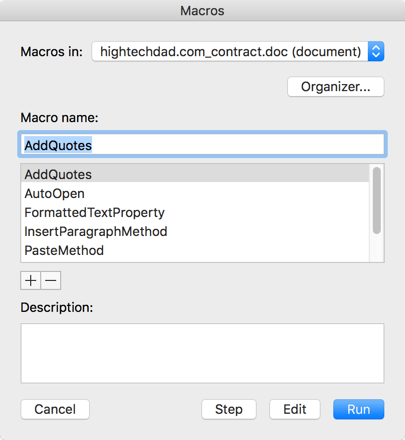Viewport: 405px width, 440px height.
Task: Click the scrollbar track below the thumb
Action: (377, 248)
